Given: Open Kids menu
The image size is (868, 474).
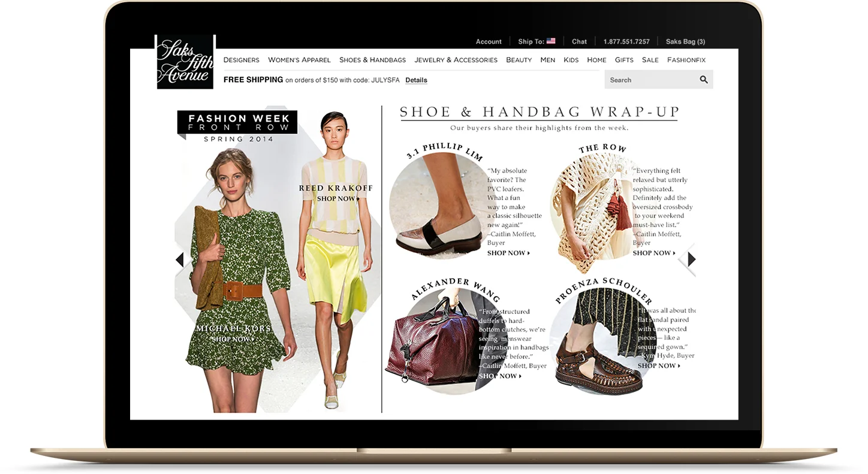Looking at the screenshot, I should tap(571, 60).
